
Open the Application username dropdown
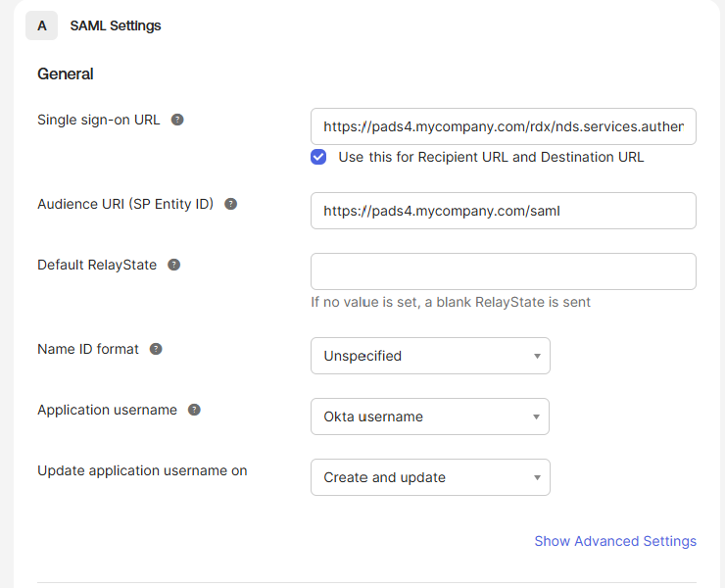(430, 416)
